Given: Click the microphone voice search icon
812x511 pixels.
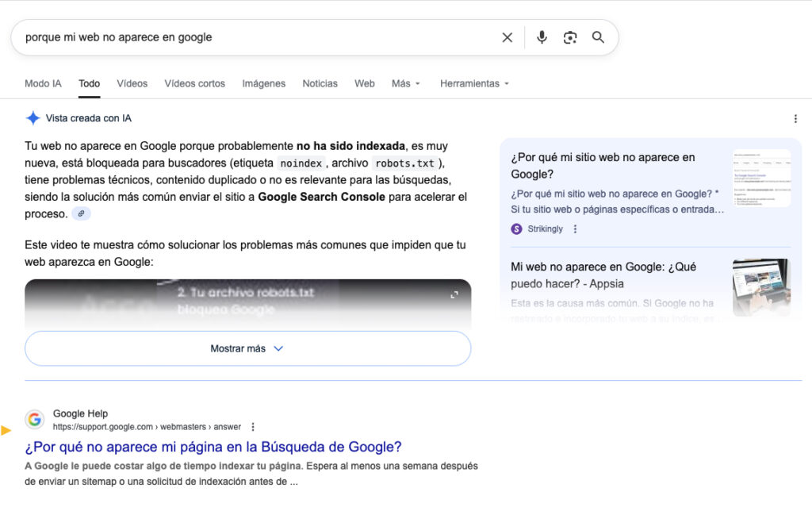Looking at the screenshot, I should coord(542,36).
